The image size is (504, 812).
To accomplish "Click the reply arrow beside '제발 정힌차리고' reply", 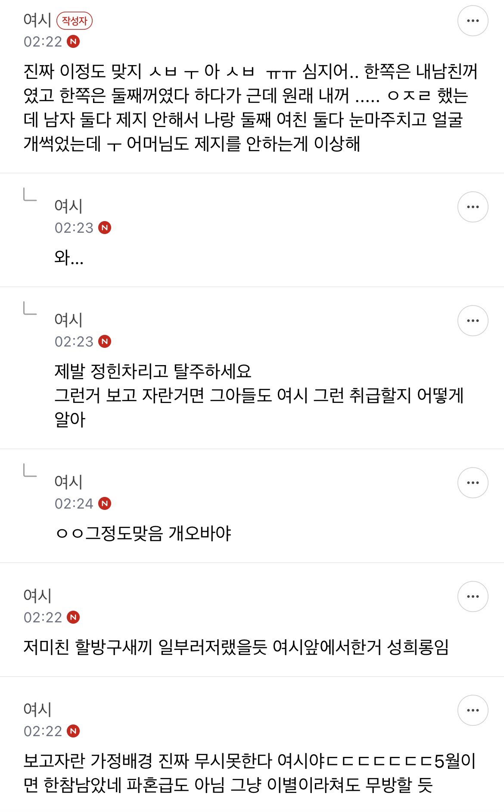I will coord(30,308).
